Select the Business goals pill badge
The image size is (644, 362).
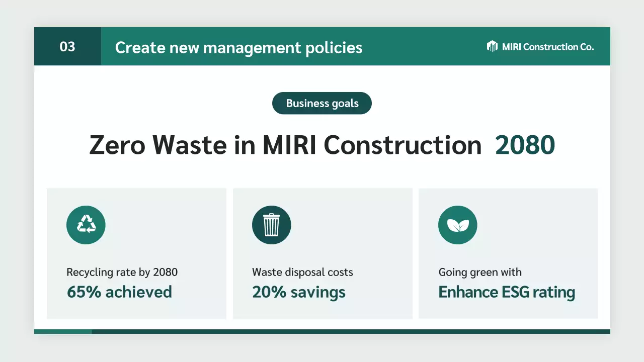coord(322,103)
